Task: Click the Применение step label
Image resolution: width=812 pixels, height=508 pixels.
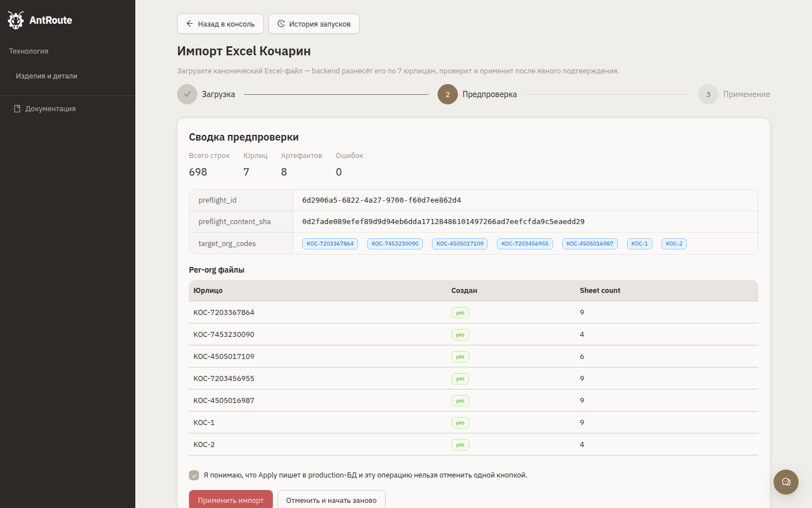Action: pos(747,94)
